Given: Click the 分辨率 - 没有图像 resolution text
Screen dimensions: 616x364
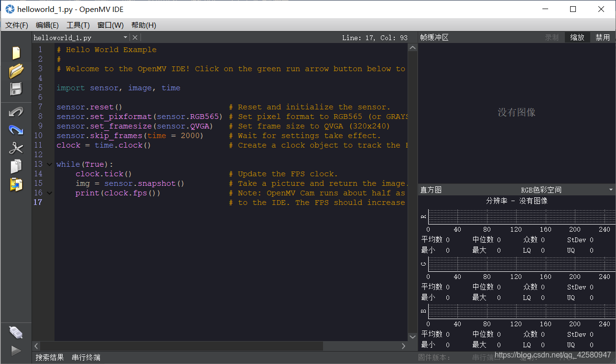Looking at the screenshot, I should click(517, 201).
